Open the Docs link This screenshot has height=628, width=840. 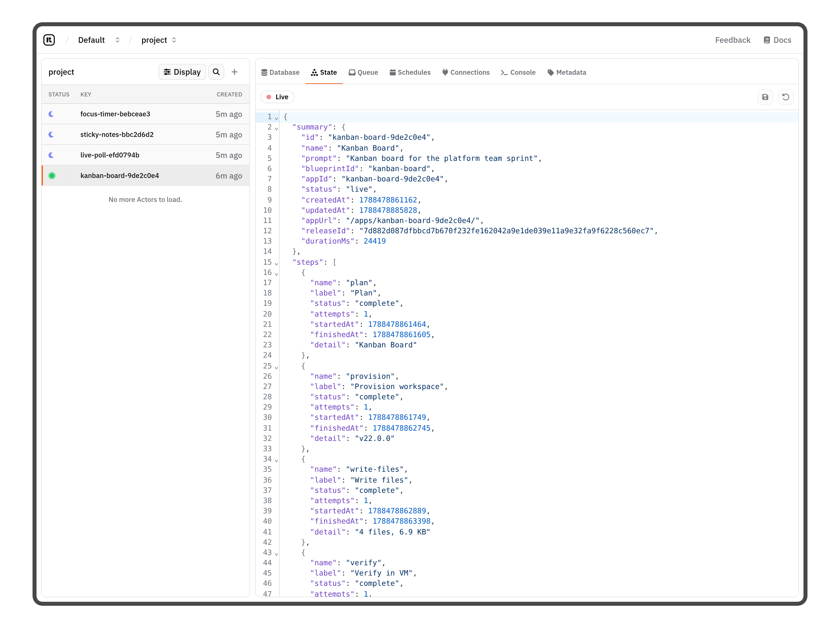[777, 40]
